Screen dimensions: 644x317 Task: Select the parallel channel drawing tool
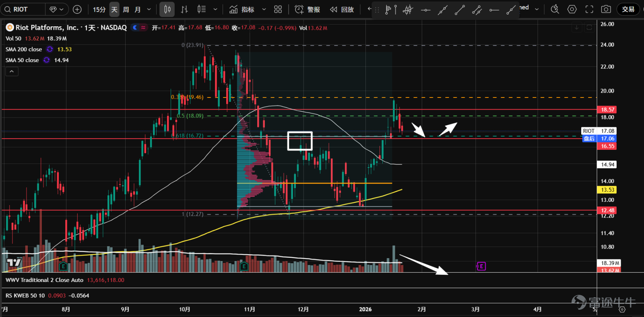[477, 10]
